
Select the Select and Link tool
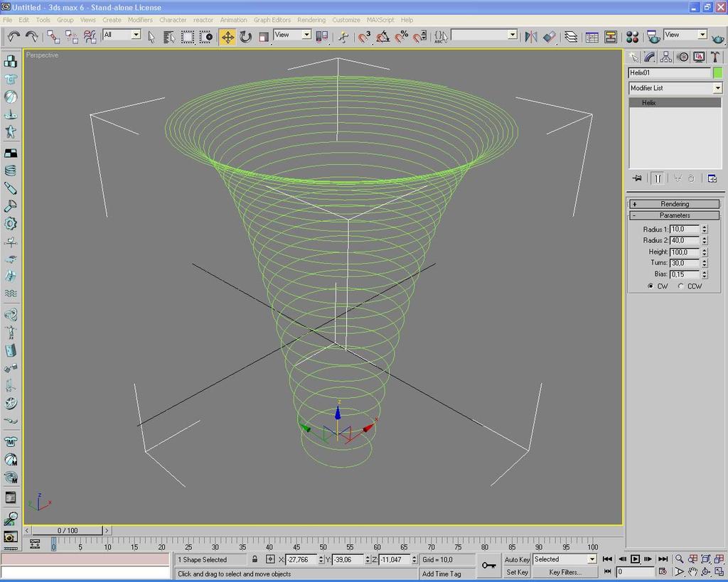(53, 36)
